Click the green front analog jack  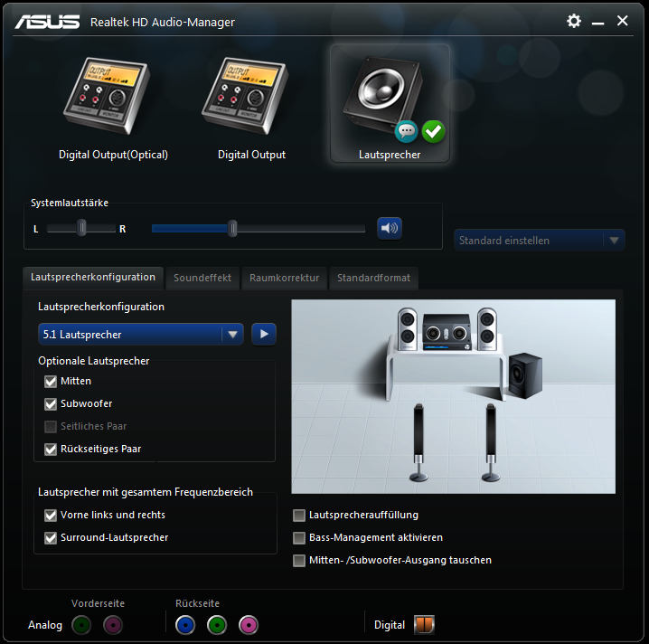82,624
